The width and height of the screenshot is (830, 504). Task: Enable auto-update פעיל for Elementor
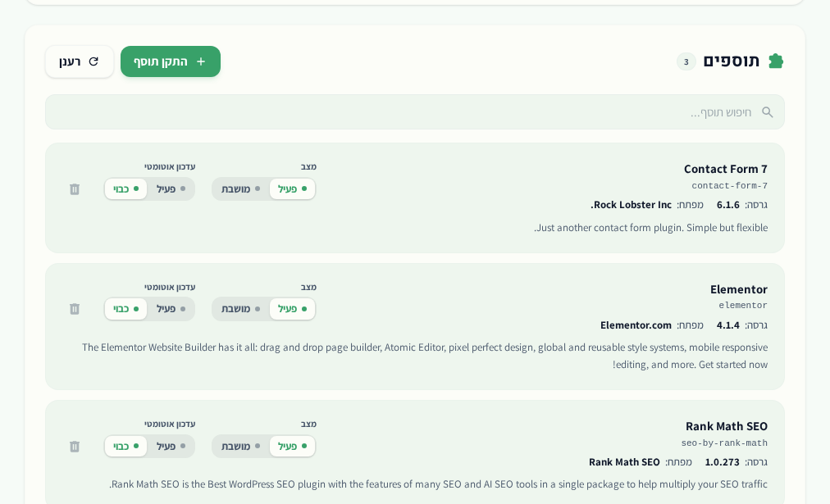(x=171, y=309)
